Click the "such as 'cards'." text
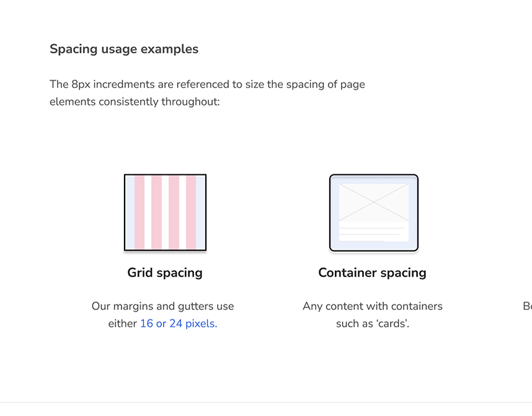The image size is (532, 416). coord(372,324)
